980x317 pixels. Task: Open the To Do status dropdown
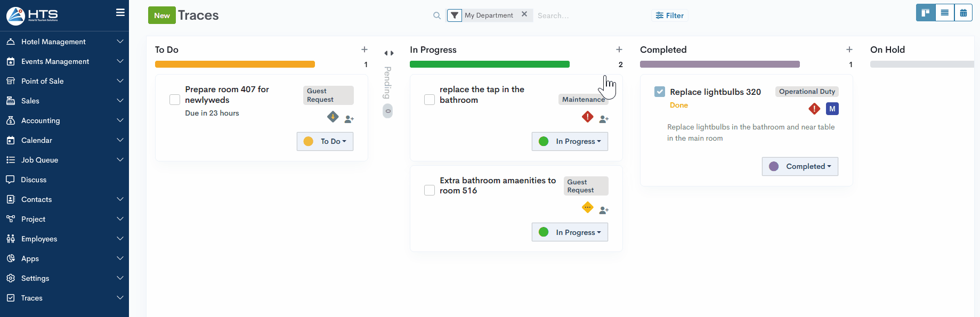pos(325,141)
